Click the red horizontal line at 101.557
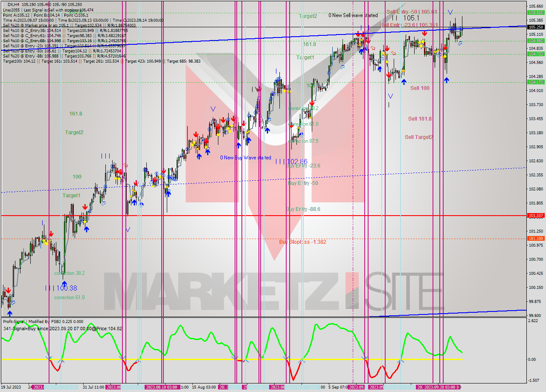The height and width of the screenshot is (392, 546). coord(263,216)
